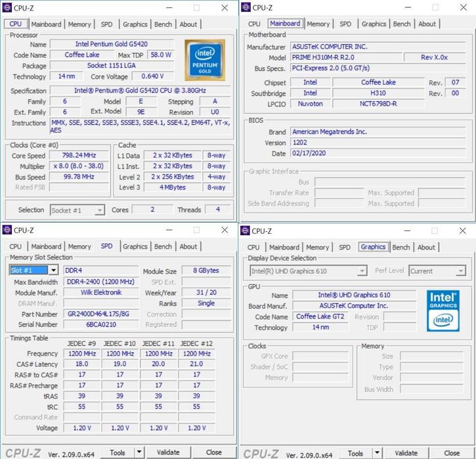Click the Part Number GR2400D464L17S/8G

click(101, 314)
